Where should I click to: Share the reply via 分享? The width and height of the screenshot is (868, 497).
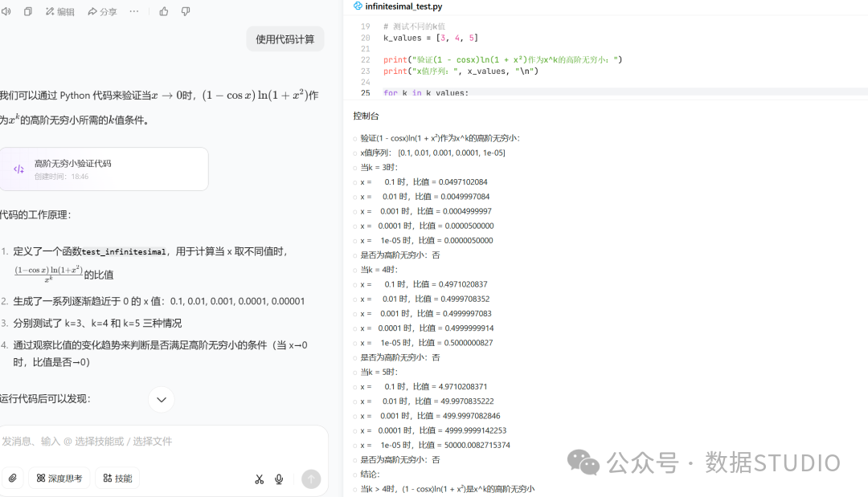102,11
